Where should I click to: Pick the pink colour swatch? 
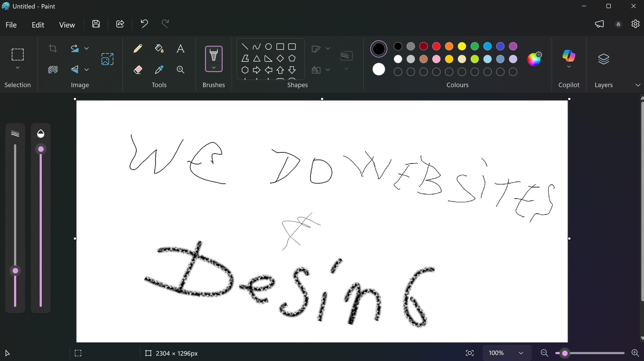pos(436,59)
